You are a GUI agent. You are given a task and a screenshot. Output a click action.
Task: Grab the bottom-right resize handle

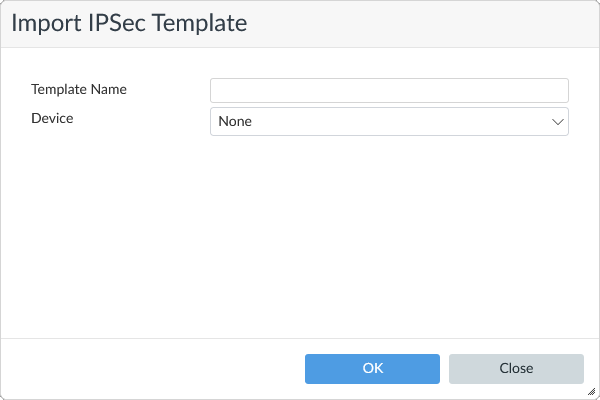tap(592, 393)
